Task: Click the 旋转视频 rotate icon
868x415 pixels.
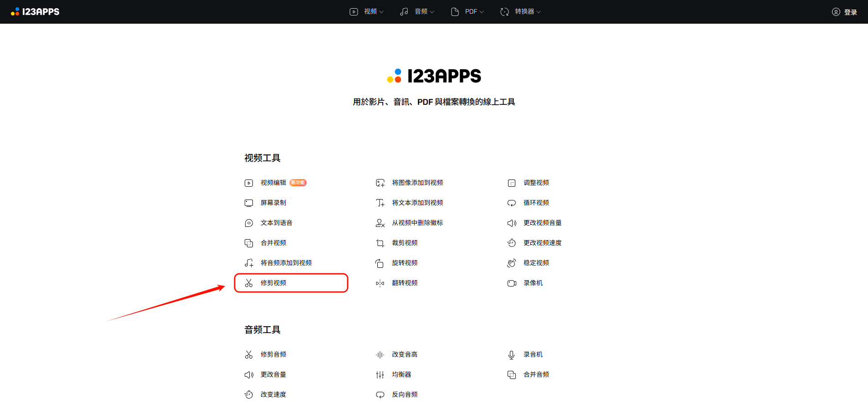Action: (x=380, y=263)
